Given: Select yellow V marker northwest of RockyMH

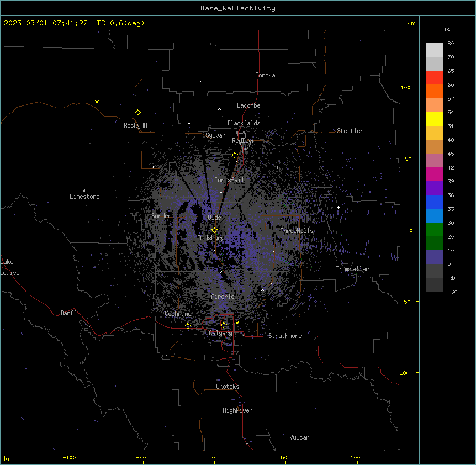Looking at the screenshot, I should tap(97, 102).
